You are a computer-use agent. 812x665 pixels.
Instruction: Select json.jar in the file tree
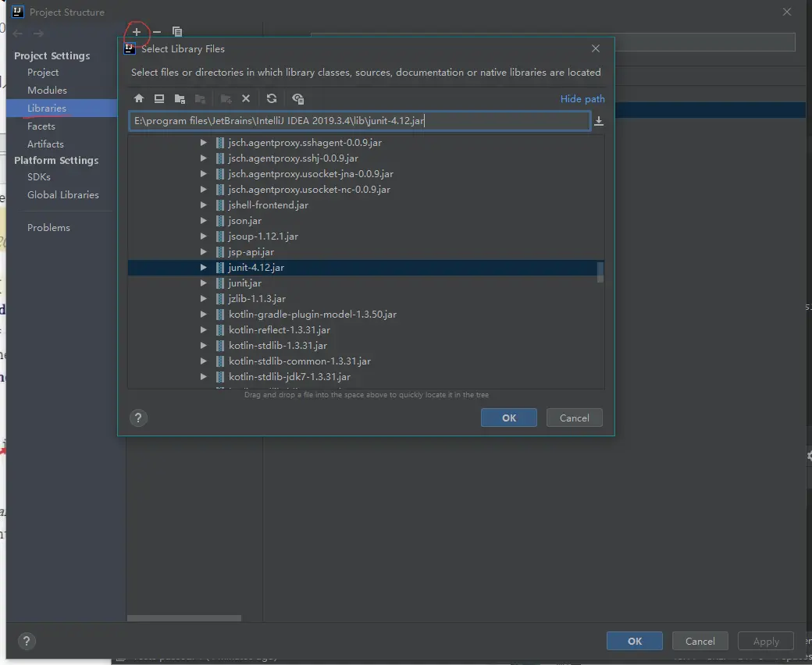[x=244, y=220]
